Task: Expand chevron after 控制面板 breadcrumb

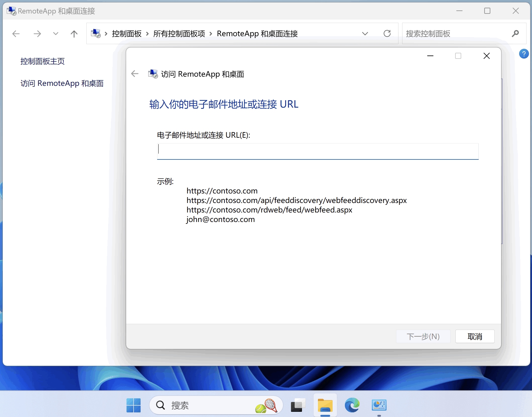Action: pyautogui.click(x=147, y=34)
